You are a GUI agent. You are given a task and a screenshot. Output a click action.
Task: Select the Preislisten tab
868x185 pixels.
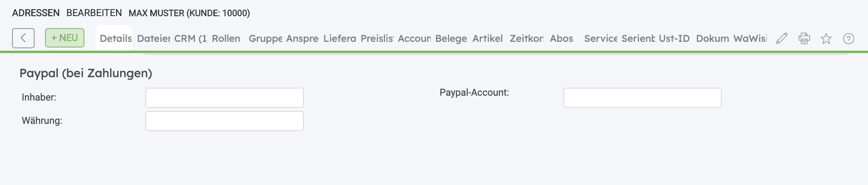coord(377,39)
